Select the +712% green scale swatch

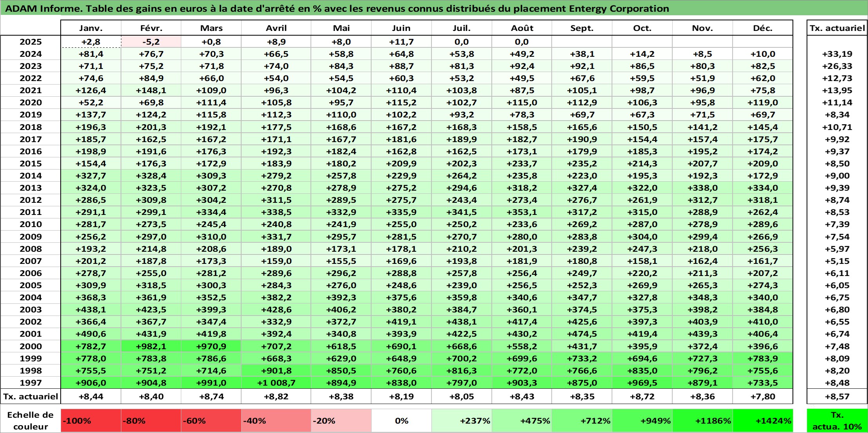582,421
